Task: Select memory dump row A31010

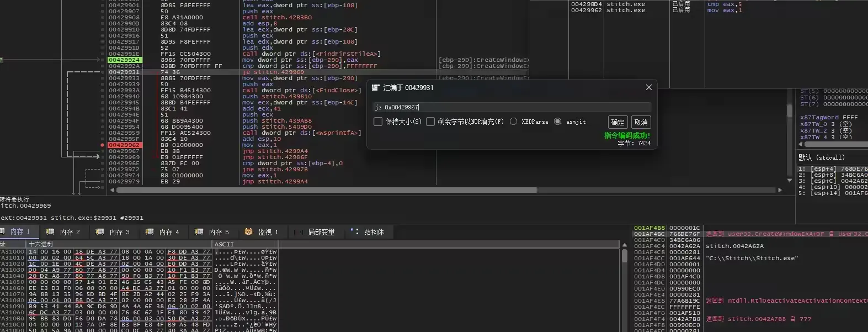Action: (138, 257)
